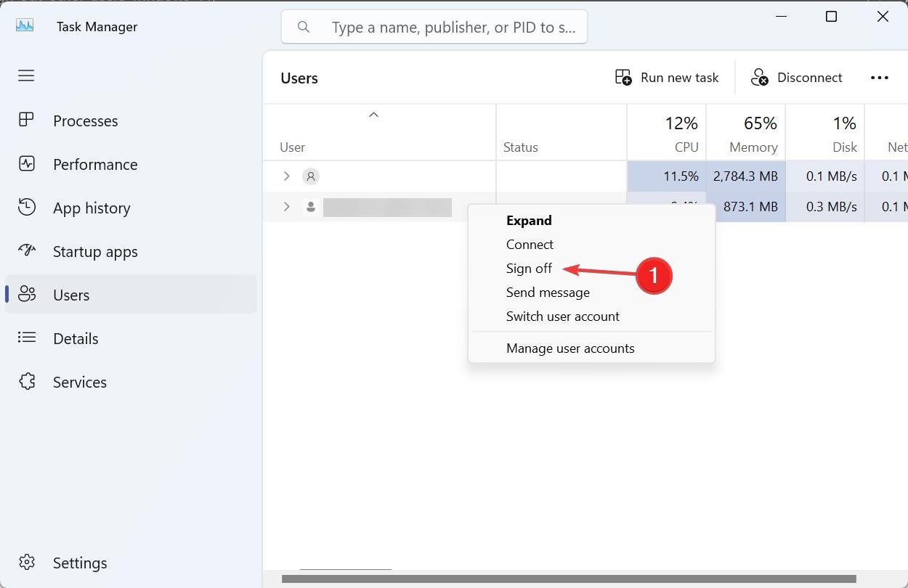The width and height of the screenshot is (908, 588).
Task: Open the Services page
Action: click(x=131, y=382)
